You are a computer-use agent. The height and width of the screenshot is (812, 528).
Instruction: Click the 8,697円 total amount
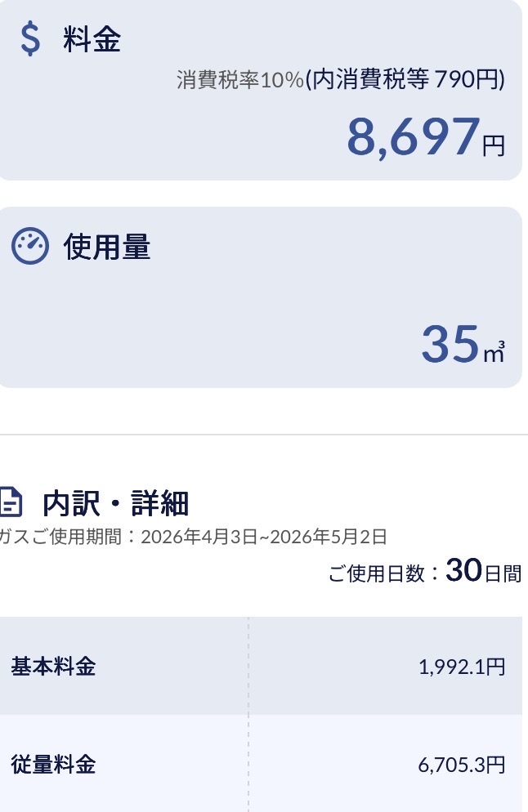click(x=426, y=137)
